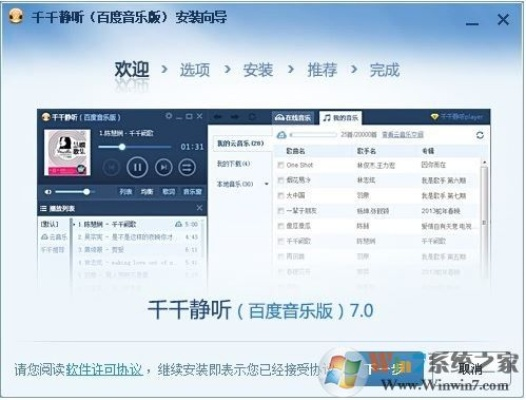
Task: Close the 千千静听 installer wizard
Action: [x=503, y=19]
